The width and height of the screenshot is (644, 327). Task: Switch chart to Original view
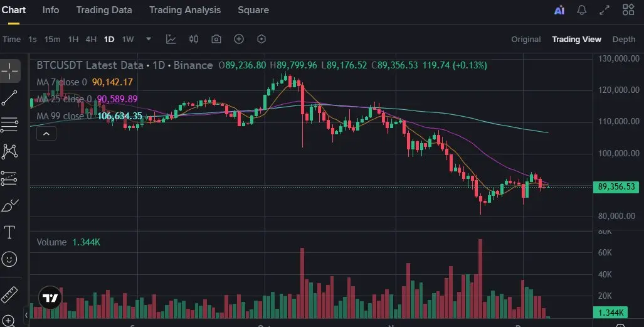[525, 39]
